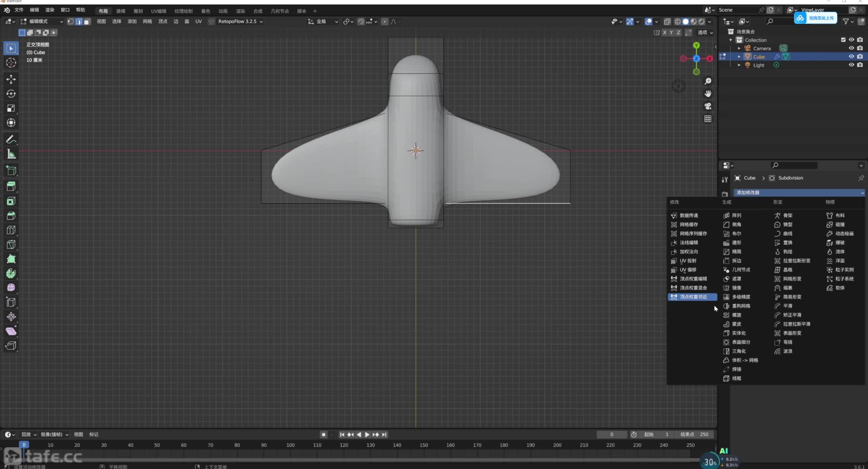
Task: Enable edge select mode
Action: coord(79,22)
